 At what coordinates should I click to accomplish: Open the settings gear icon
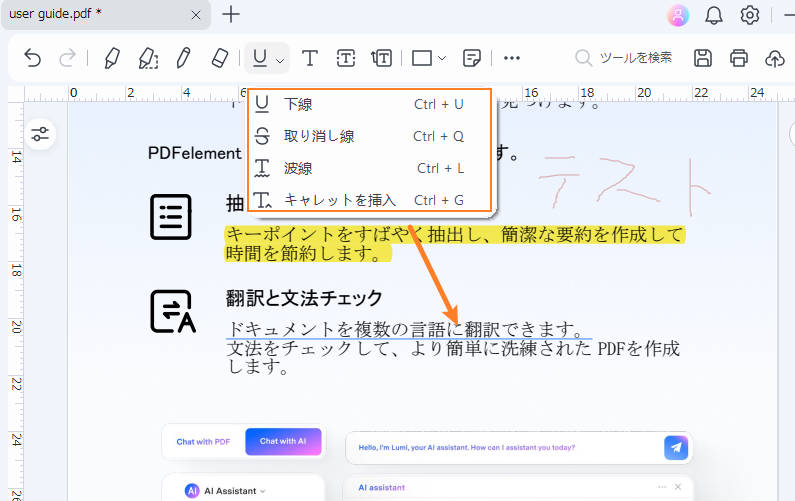749,15
